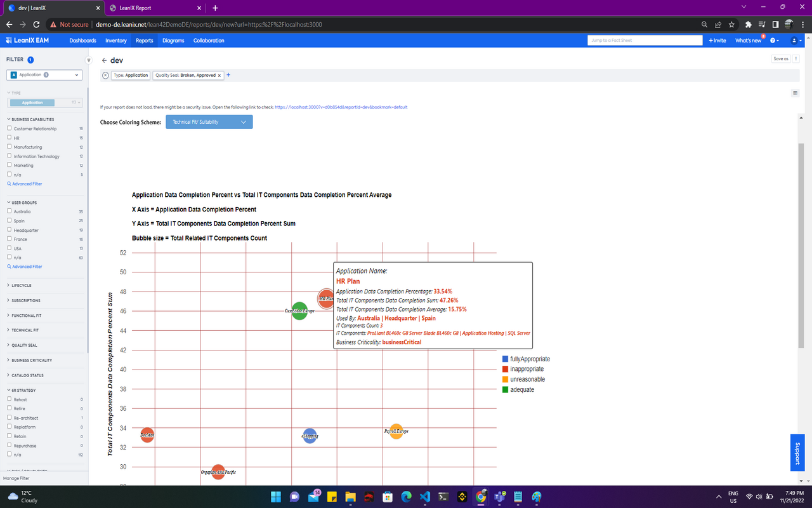Click the LeanIX EAM logo
812x508 pixels.
click(27, 41)
